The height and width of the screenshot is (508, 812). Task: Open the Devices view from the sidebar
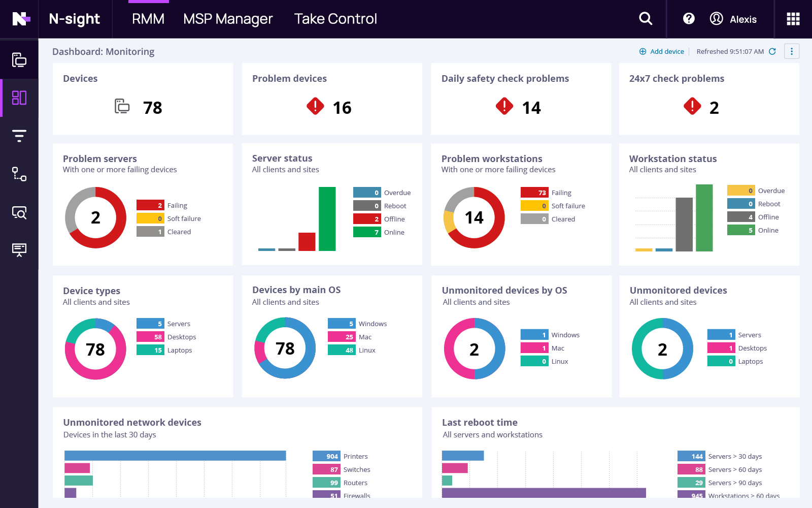pyautogui.click(x=19, y=59)
